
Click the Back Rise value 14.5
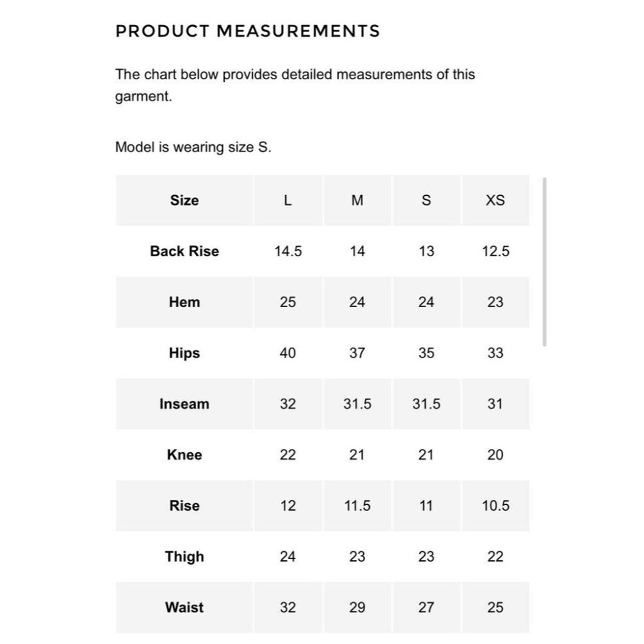(288, 251)
